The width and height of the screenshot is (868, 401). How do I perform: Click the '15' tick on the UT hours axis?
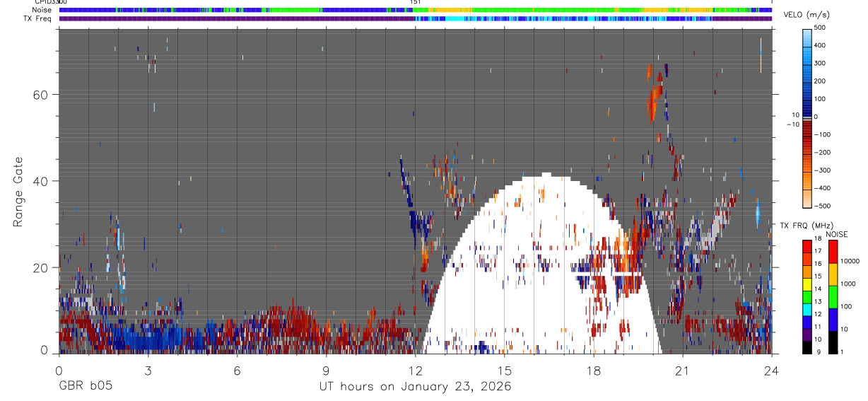504,371
